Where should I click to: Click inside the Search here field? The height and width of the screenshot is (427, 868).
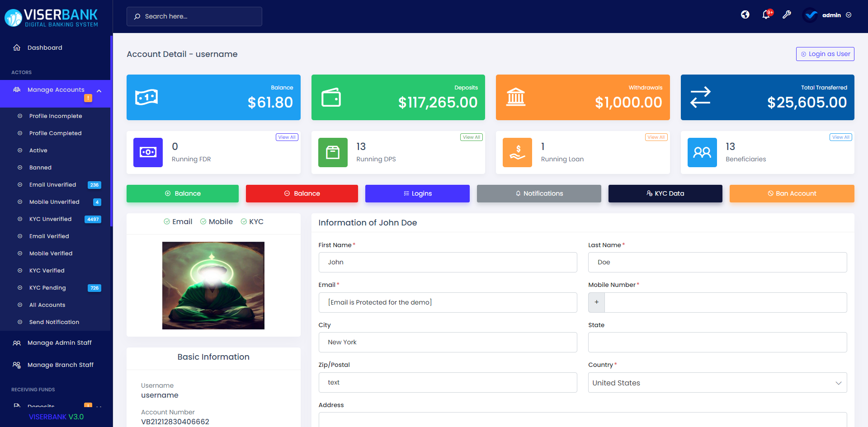click(x=194, y=16)
